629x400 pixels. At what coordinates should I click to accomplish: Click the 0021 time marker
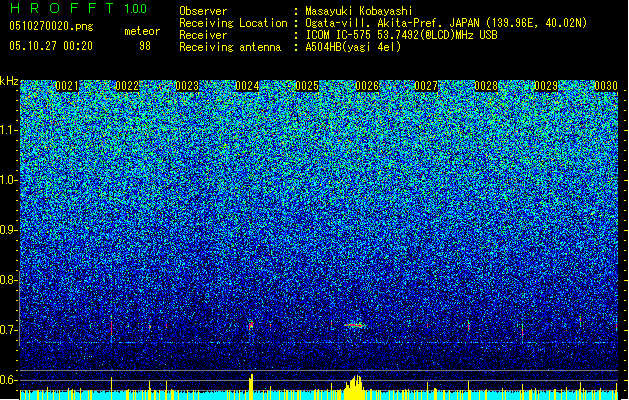[67, 86]
